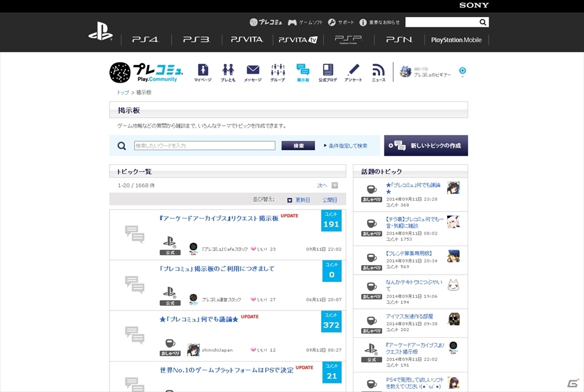This screenshot has width=584, height=392.
Task: Click the 次へ next page link
Action: tap(322, 185)
